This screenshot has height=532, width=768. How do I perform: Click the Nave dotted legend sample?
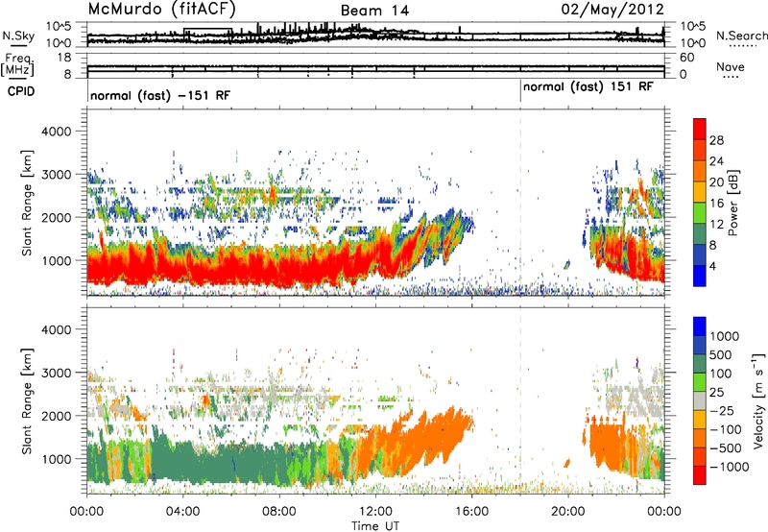tap(731, 77)
